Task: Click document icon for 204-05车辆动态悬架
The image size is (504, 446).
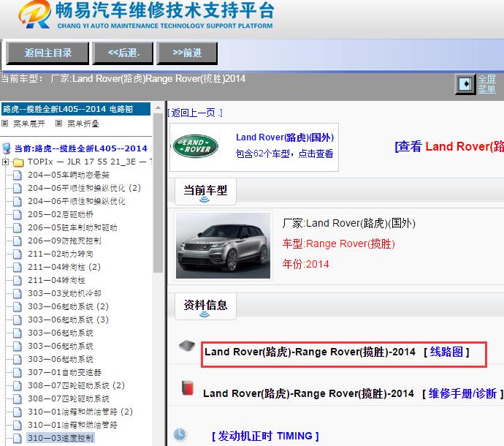Action: 17,175
